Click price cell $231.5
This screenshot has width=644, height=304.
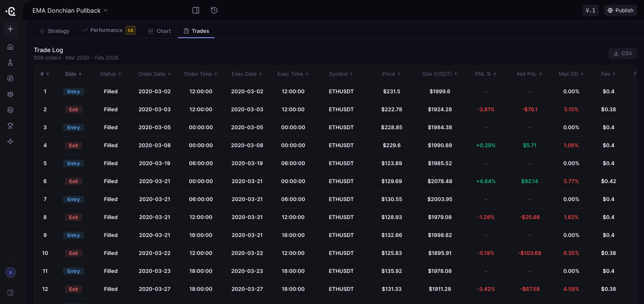(x=392, y=92)
